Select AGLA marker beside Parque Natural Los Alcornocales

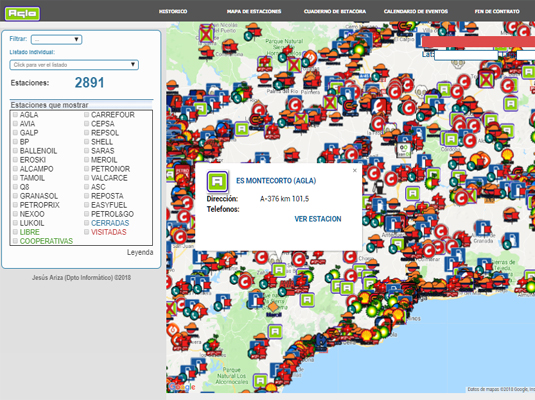point(260,381)
